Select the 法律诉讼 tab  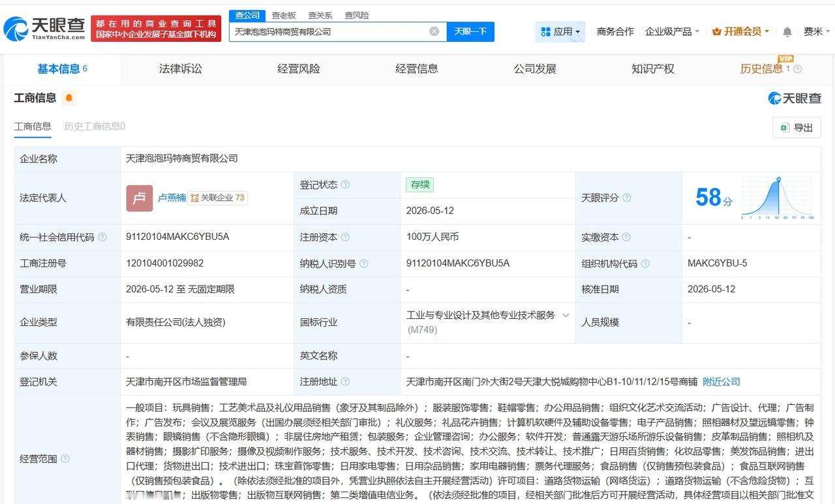click(x=181, y=68)
